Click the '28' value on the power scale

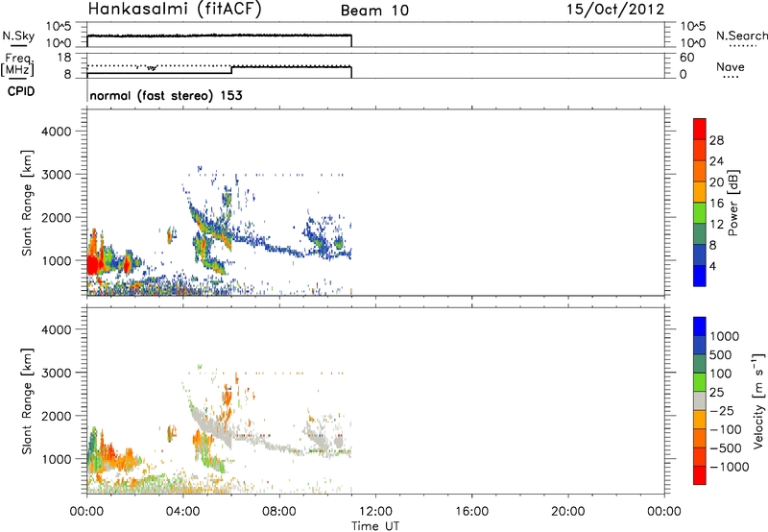click(716, 140)
